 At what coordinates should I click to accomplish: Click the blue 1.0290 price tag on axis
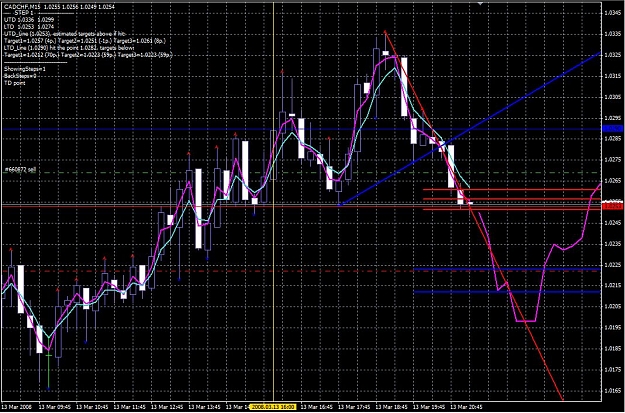coord(613,128)
